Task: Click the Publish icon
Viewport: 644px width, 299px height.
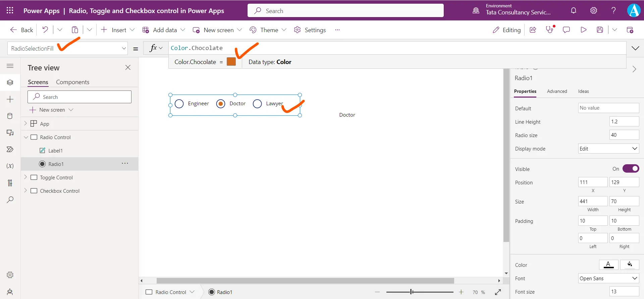Action: coord(630,30)
